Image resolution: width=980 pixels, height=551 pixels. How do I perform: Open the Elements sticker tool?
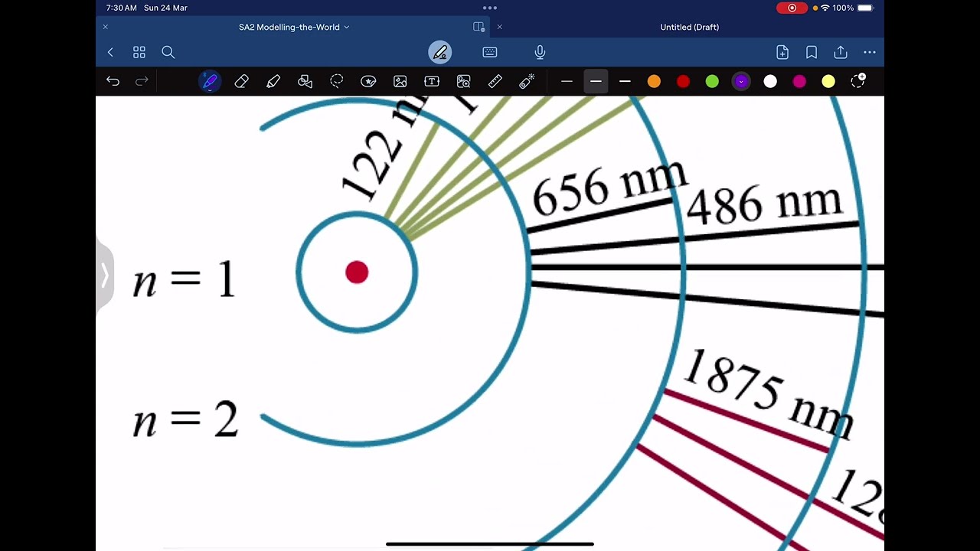[368, 81]
